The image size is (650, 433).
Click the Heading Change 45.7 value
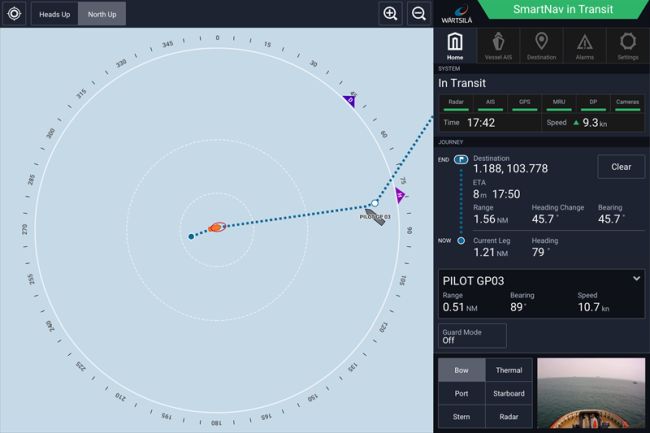click(x=545, y=219)
